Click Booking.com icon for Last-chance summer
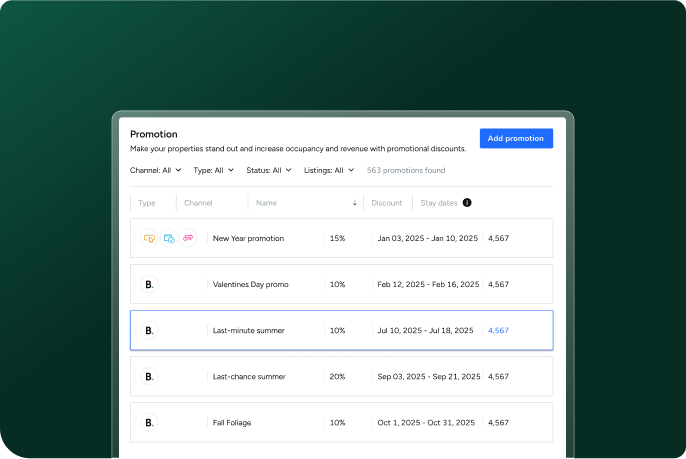 (149, 376)
